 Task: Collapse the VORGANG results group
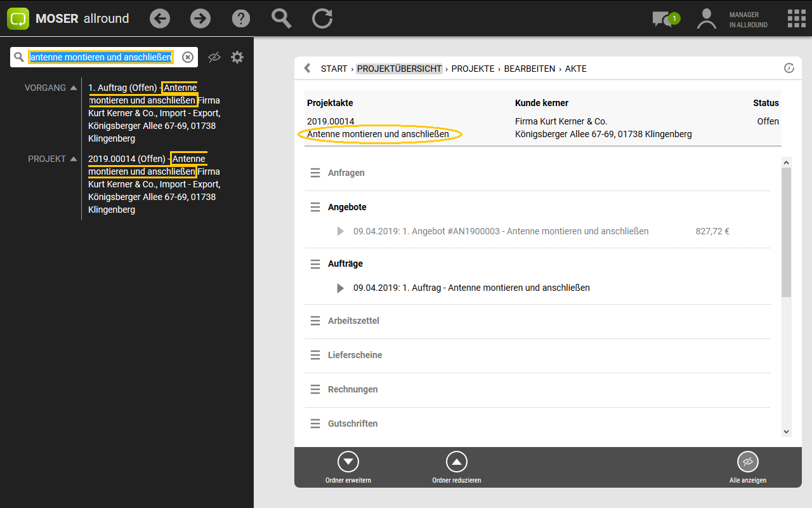point(74,88)
